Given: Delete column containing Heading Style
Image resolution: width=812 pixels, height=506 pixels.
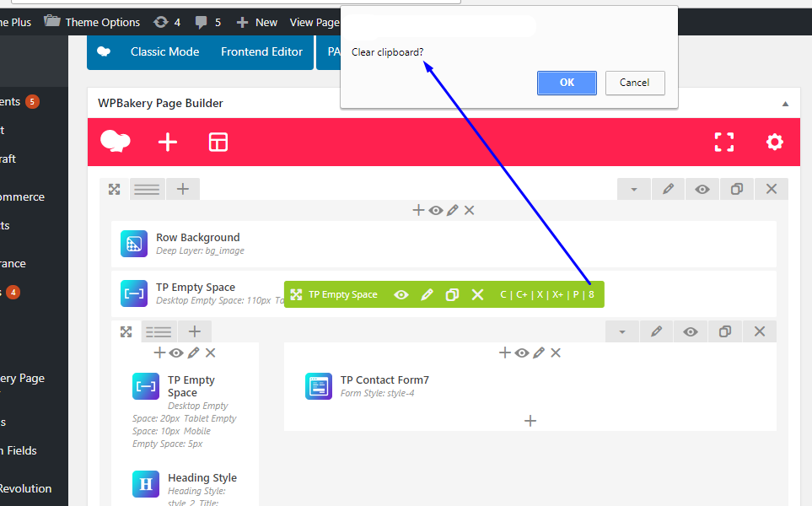Looking at the screenshot, I should (210, 353).
